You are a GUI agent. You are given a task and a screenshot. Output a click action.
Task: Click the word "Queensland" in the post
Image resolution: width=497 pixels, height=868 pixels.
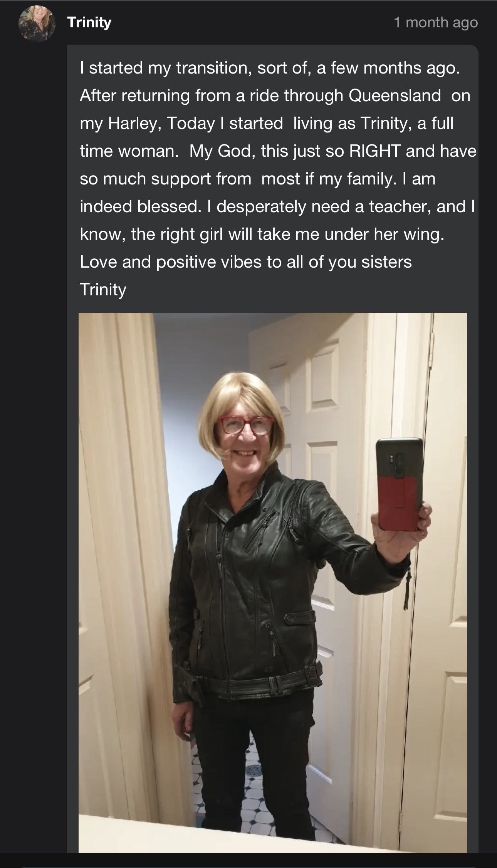tap(395, 96)
